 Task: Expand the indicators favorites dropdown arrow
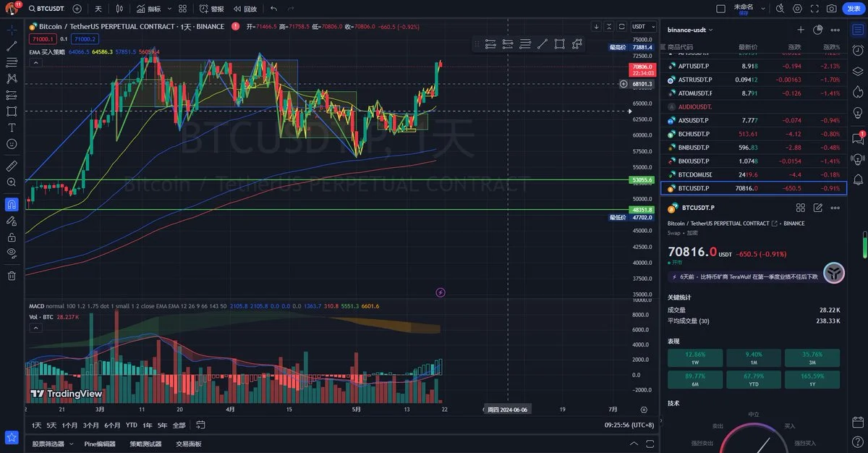pos(170,9)
